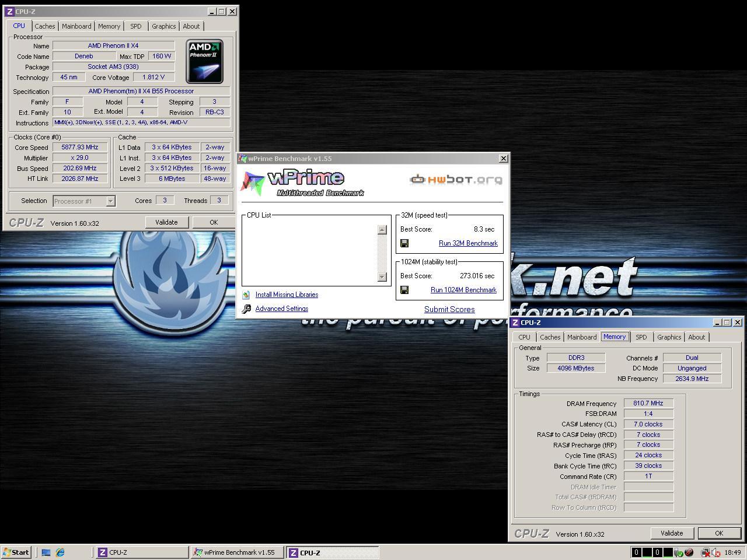The height and width of the screenshot is (560, 747).
Task: Open Graphics tab in top-left CPU-Z window
Action: (164, 26)
